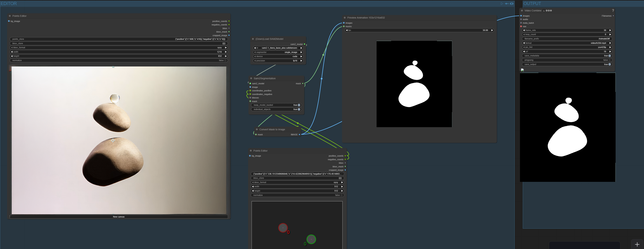Collapse the Video Combine node dot

tap(522, 11)
